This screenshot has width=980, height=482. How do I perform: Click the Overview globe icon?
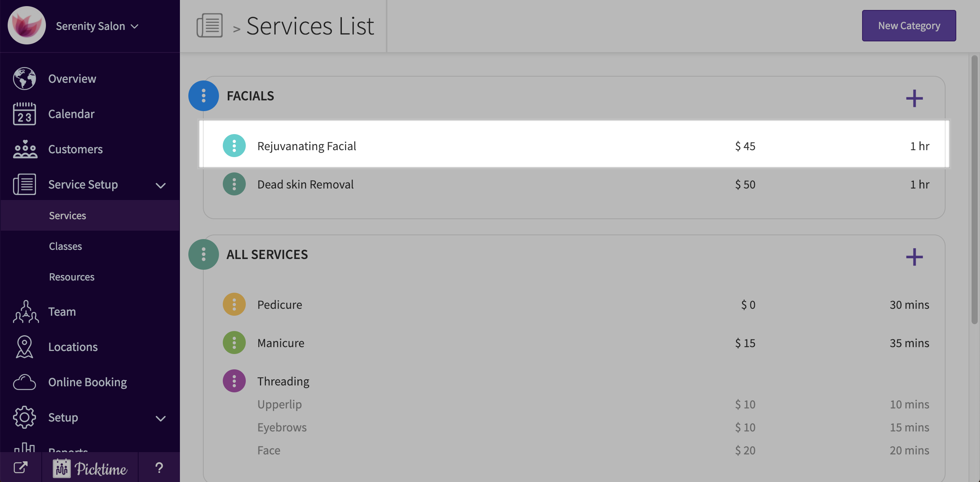point(24,79)
